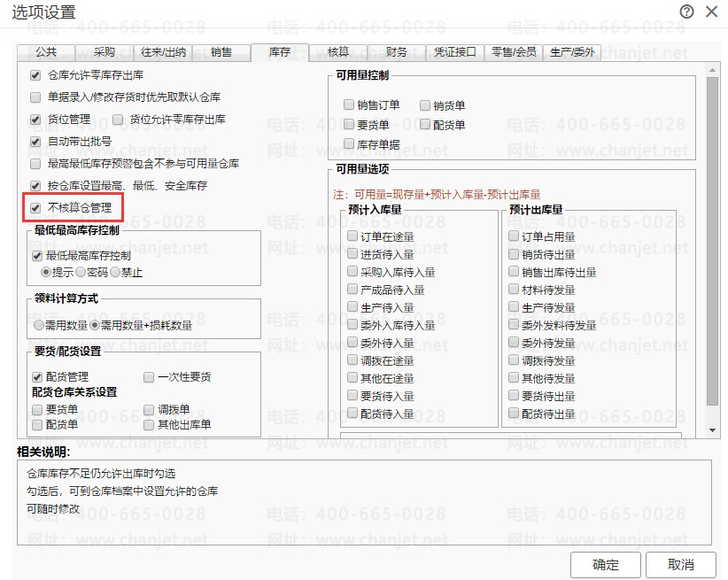Open the 财务 tab

tap(397, 52)
